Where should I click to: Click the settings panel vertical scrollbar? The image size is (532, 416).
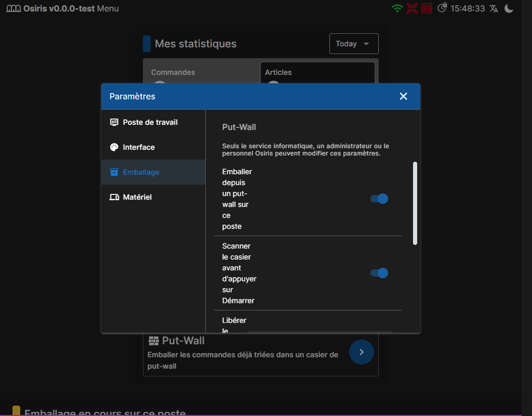415,203
